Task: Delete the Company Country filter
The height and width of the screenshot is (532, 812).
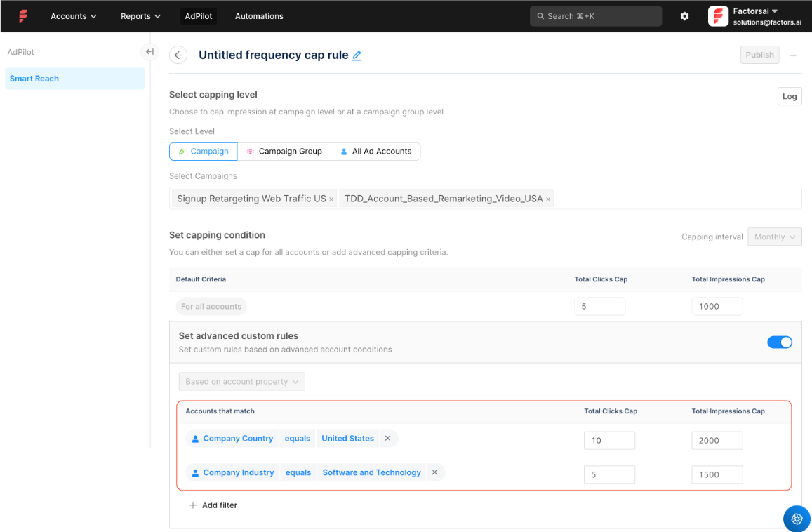Action: (387, 438)
